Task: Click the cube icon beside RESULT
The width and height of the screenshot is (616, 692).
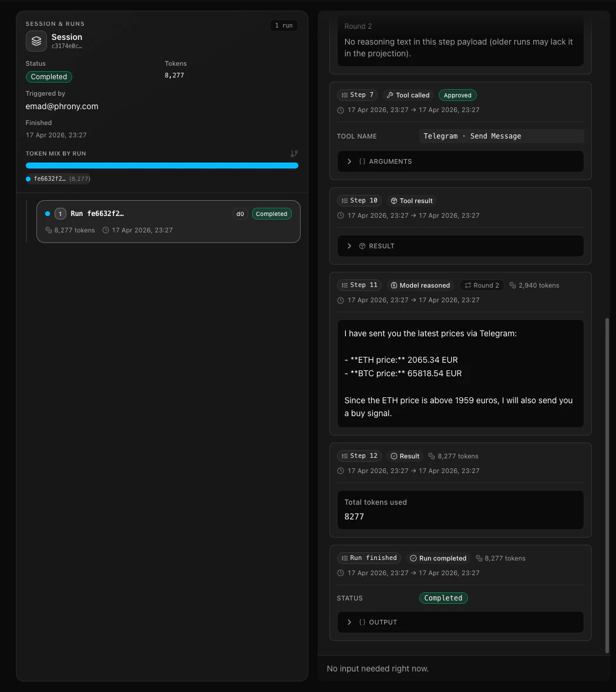Action: pyautogui.click(x=362, y=246)
